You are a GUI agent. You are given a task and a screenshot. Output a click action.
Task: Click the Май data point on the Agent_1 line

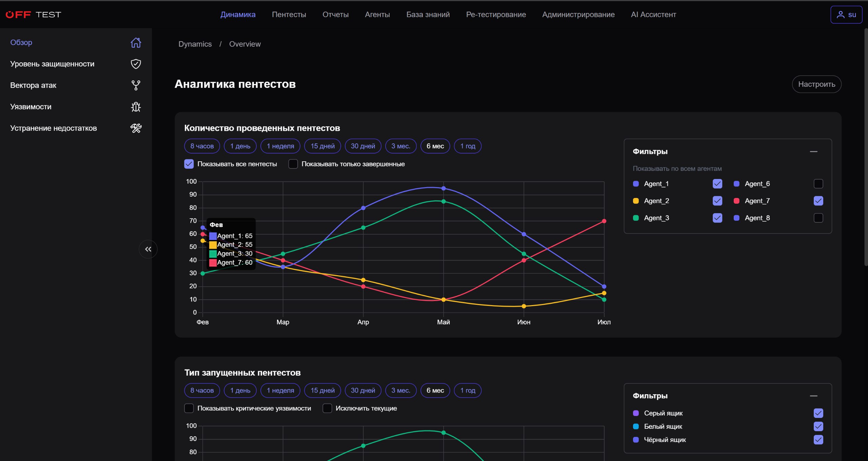pos(443,188)
